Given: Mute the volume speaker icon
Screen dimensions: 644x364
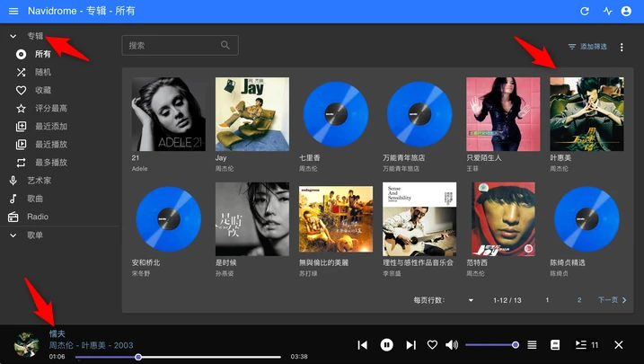Looking at the screenshot, I should pyautogui.click(x=452, y=345).
